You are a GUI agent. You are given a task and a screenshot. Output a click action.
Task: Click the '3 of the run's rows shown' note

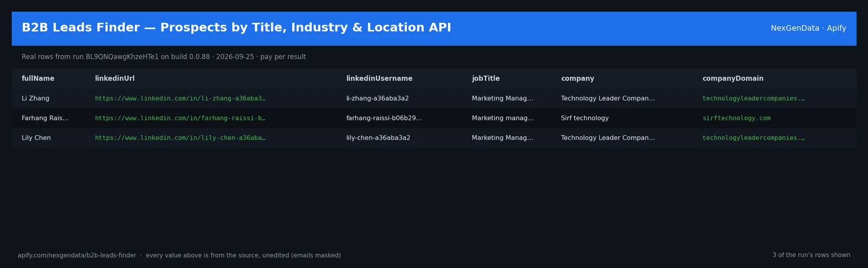[x=811, y=255]
